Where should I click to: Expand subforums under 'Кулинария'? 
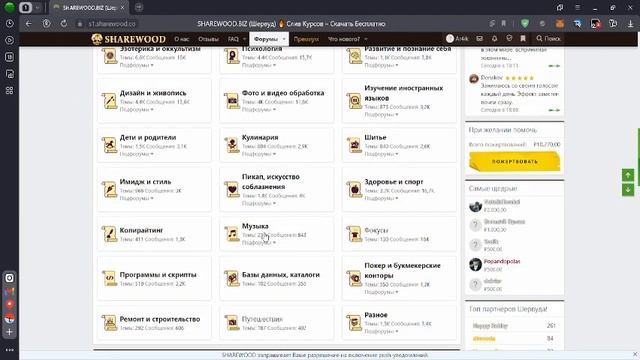259,154
